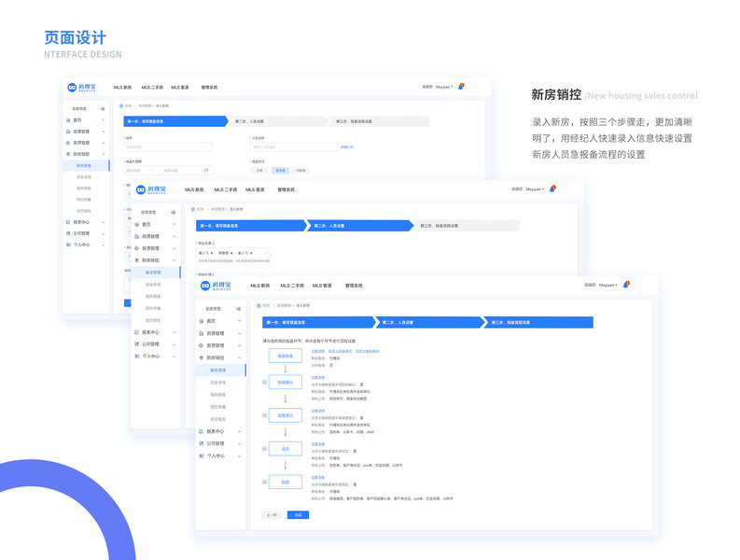740x560 pixels.
Task: Collapse the 新房销控 chevron in the front window sidebar
Action: coord(239,357)
